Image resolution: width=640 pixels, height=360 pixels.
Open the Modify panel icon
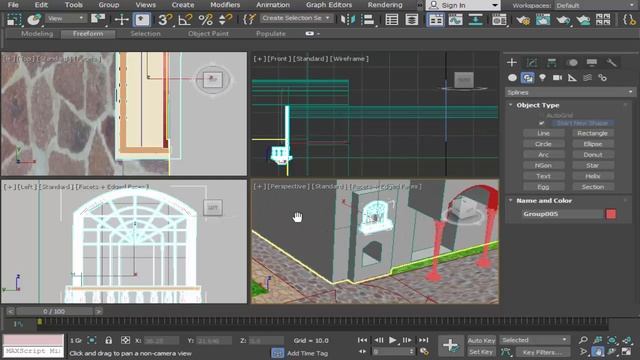532,62
